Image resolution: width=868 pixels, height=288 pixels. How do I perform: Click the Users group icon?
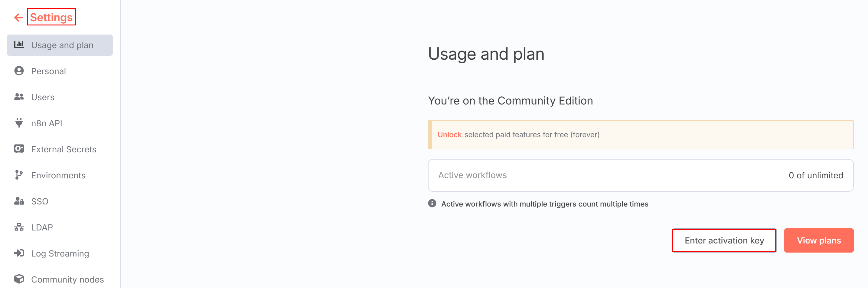pyautogui.click(x=19, y=97)
